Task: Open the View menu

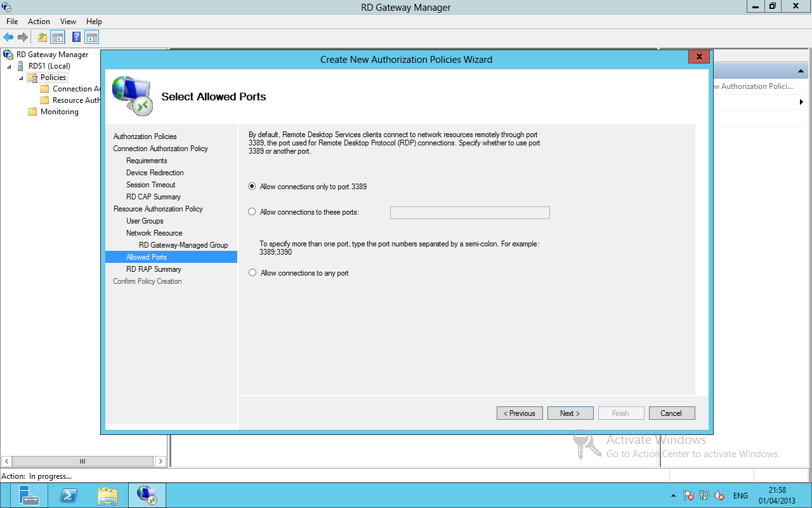Action: tap(68, 22)
